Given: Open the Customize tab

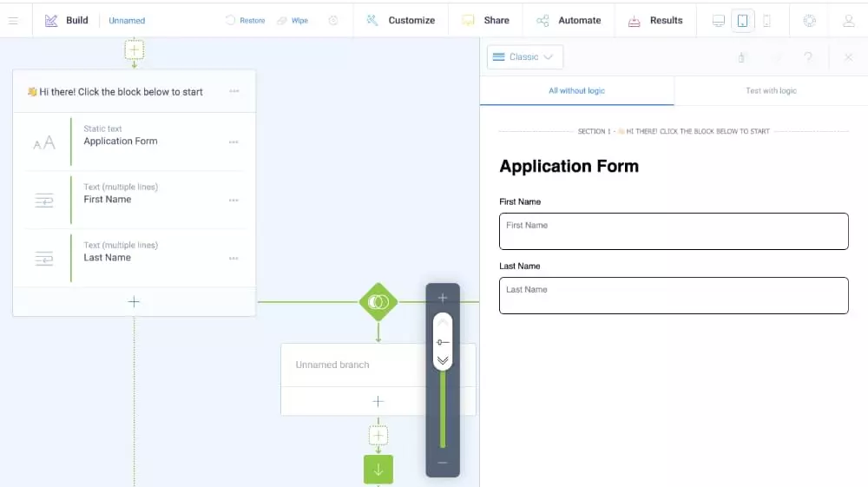Looking at the screenshot, I should 401,21.
